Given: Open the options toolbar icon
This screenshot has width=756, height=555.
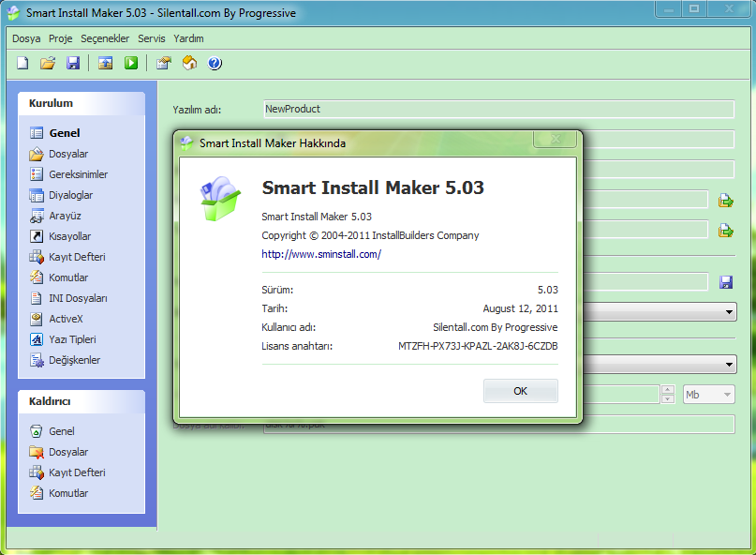Looking at the screenshot, I should coord(164,63).
